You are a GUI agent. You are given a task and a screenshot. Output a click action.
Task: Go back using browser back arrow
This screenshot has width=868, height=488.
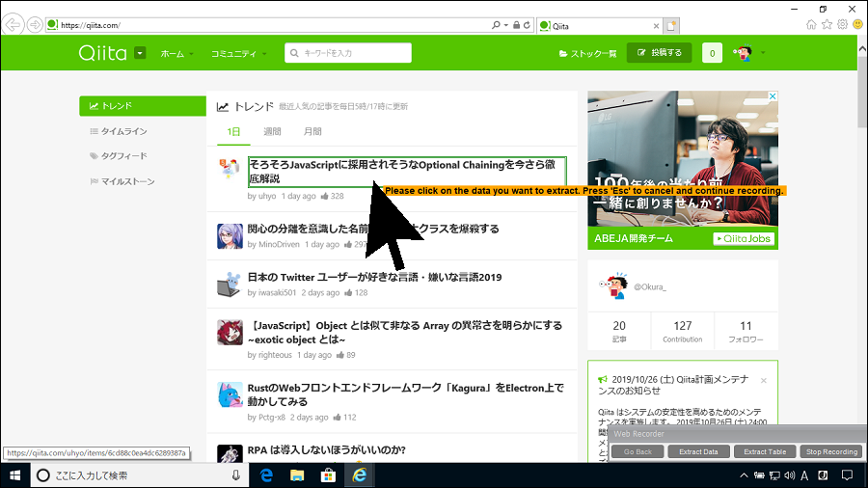pos(13,25)
